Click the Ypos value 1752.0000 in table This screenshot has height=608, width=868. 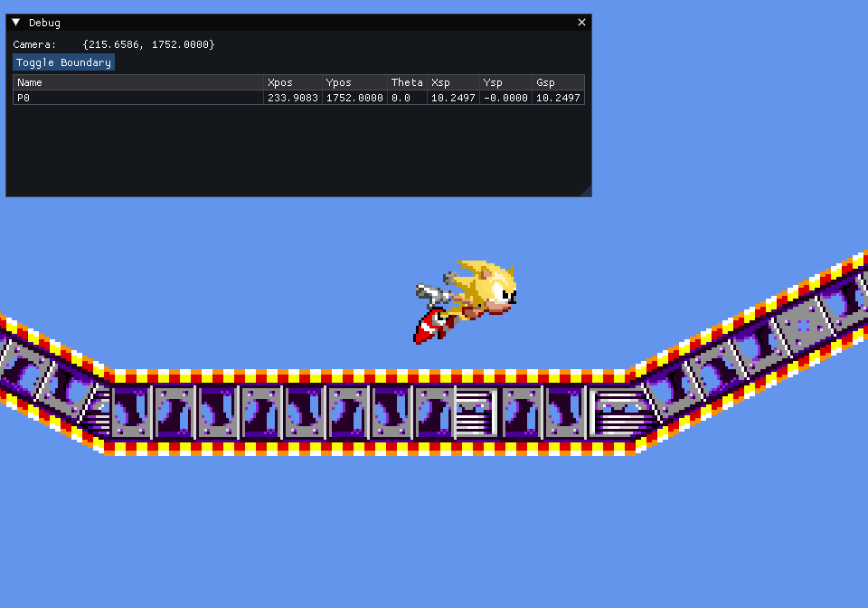tap(354, 98)
